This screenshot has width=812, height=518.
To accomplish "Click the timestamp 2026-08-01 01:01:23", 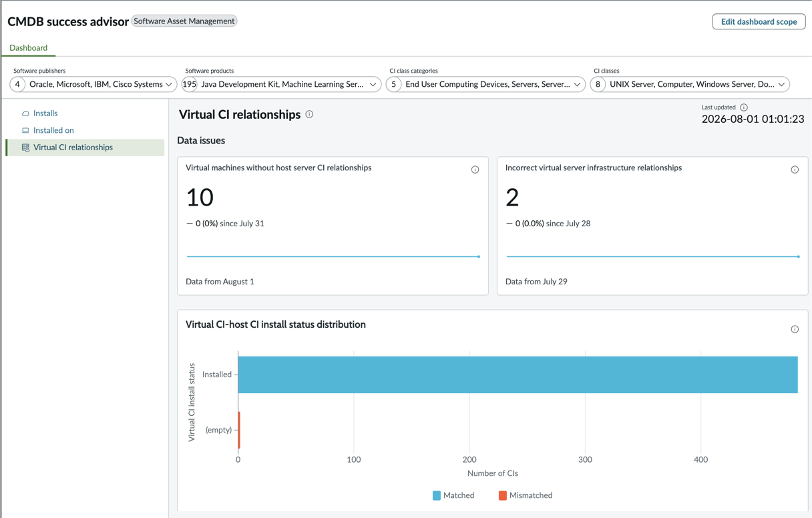I will click(753, 119).
